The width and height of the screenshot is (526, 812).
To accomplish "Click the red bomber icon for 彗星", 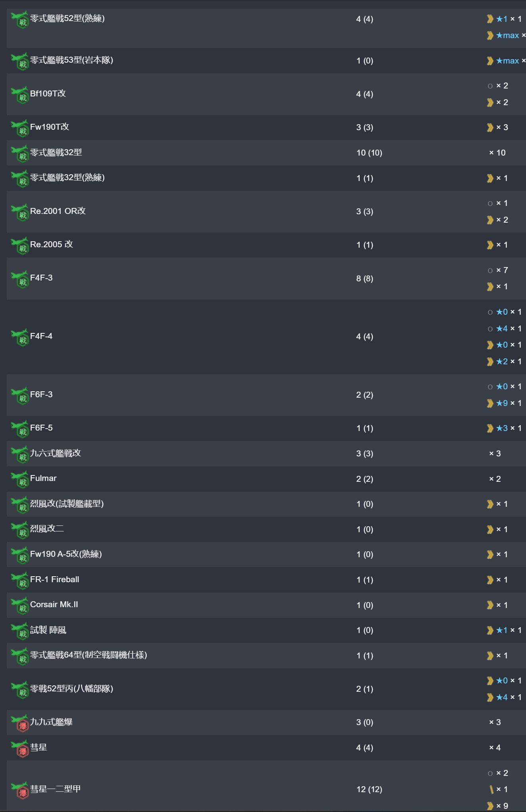I will 20,749.
